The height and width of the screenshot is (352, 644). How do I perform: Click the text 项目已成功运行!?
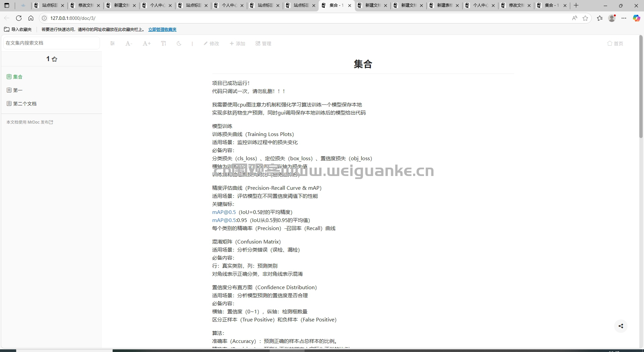point(231,83)
